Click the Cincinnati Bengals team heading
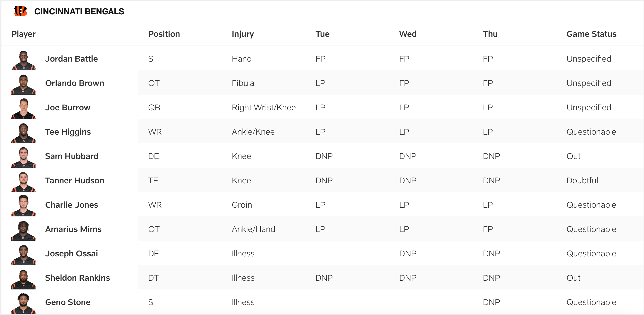 coord(79,11)
